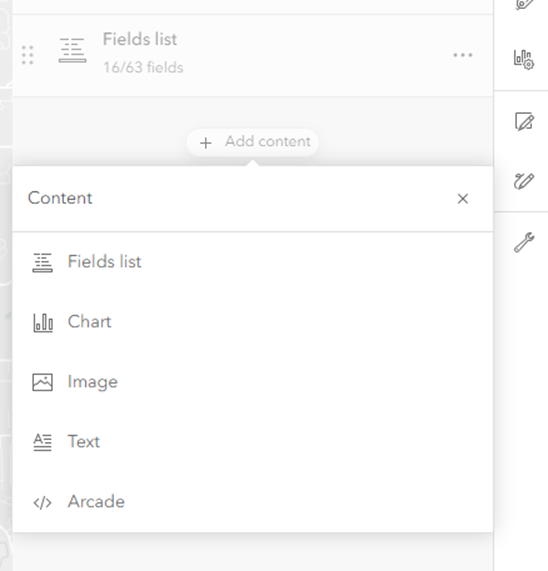Click the plus sign on Add content
548x571 pixels.
[206, 143]
